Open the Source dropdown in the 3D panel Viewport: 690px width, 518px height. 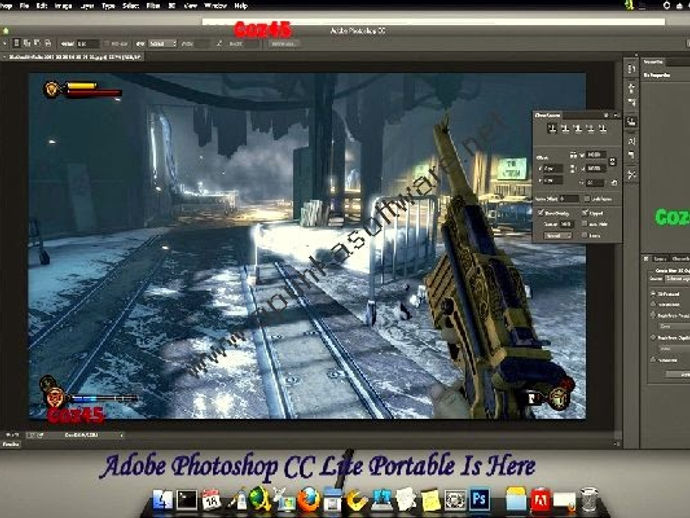(x=678, y=279)
